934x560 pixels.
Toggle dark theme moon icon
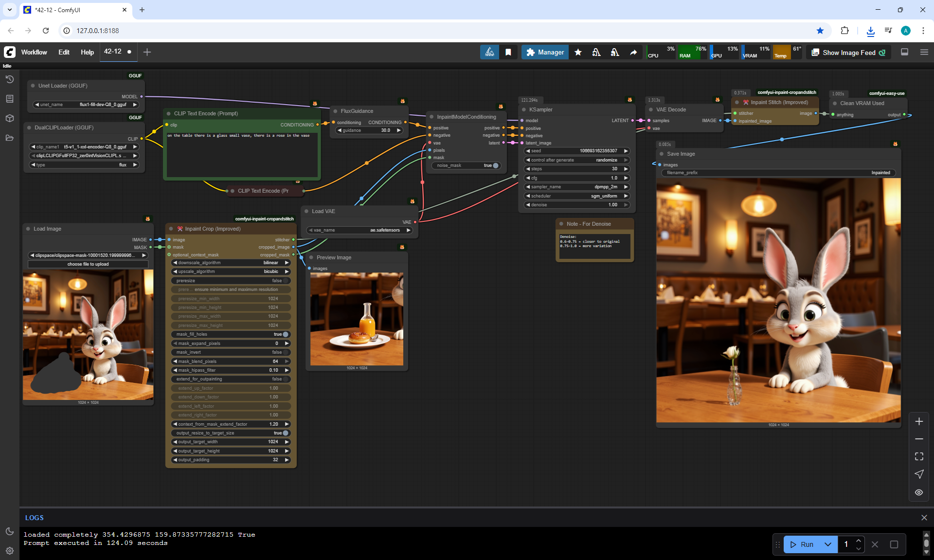click(9, 531)
